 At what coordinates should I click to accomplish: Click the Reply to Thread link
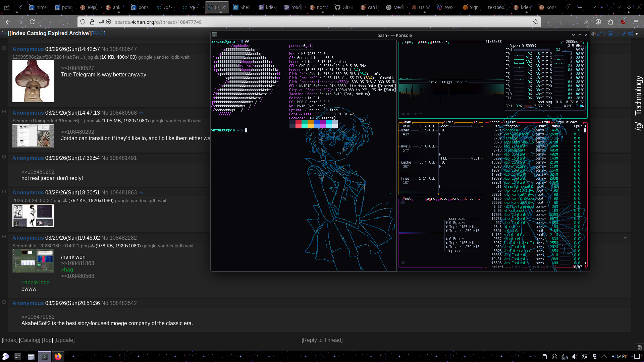click(x=322, y=340)
